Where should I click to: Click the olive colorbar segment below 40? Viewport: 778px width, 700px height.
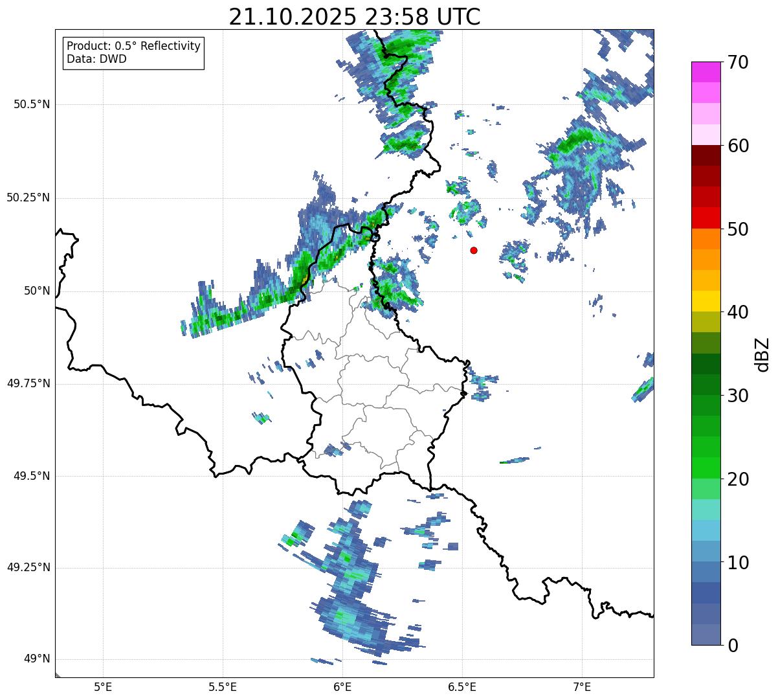pyautogui.click(x=706, y=322)
